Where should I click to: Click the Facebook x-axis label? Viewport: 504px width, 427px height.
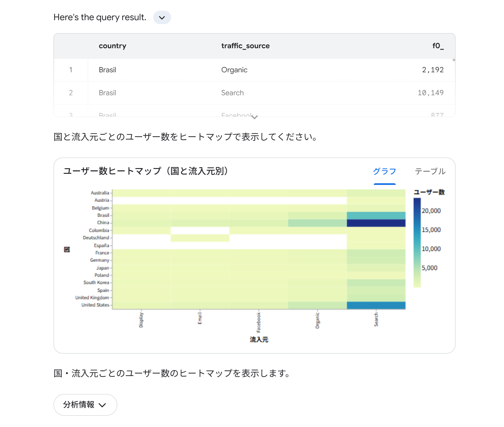click(258, 322)
